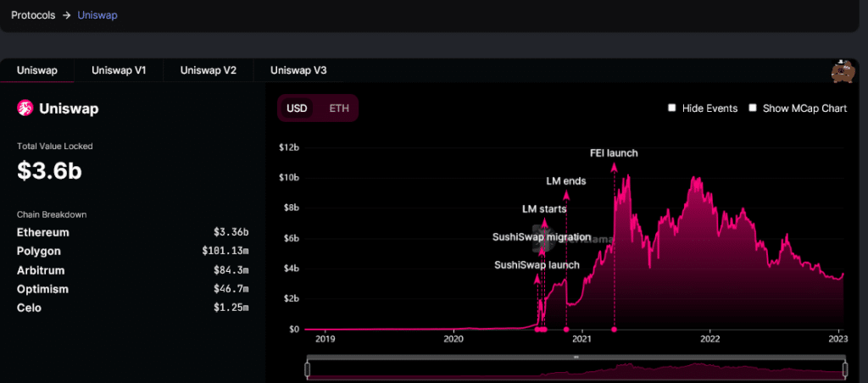Click the top grip of the range slider
The width and height of the screenshot is (868, 383).
pyautogui.click(x=576, y=358)
